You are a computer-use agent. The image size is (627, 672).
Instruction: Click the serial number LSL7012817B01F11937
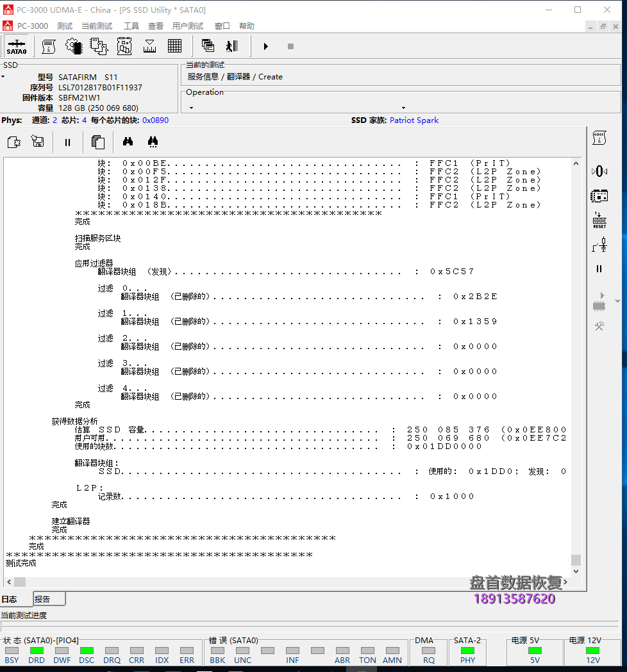click(x=101, y=87)
